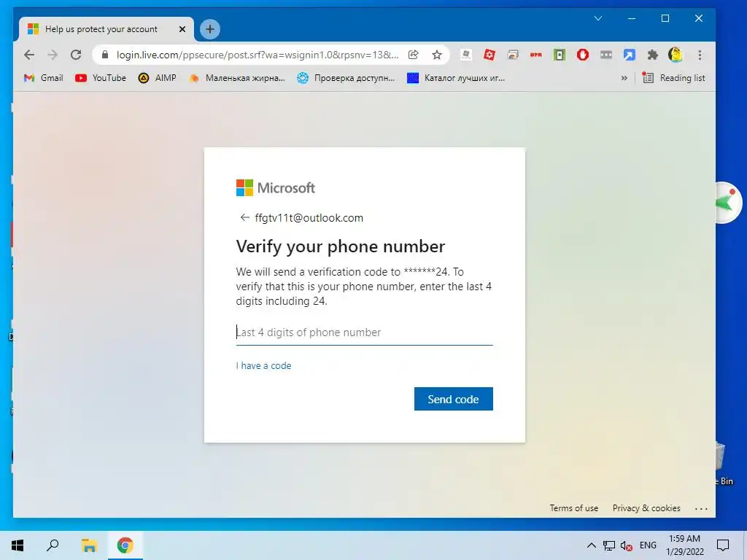This screenshot has width=747, height=560.
Task: Open the stacked windows extension icon
Action: click(x=513, y=55)
